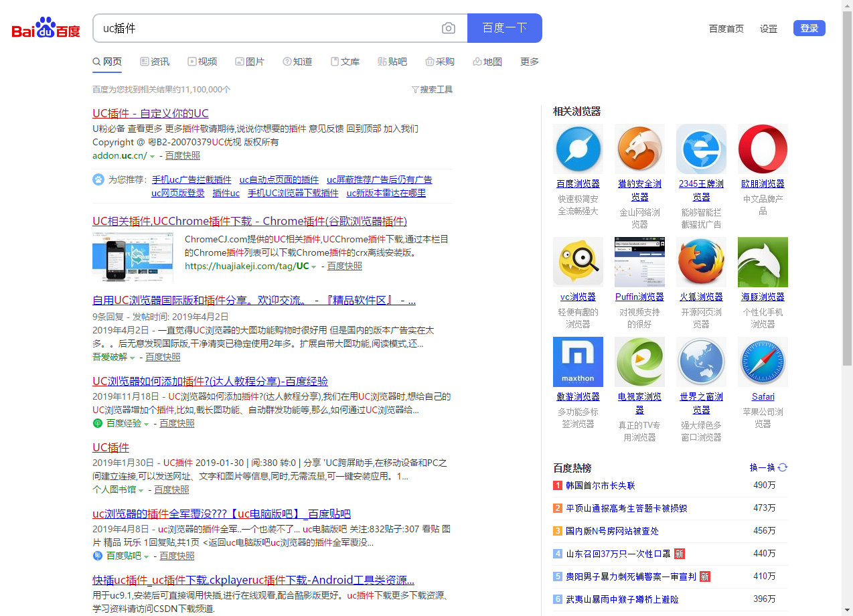This screenshot has width=853, height=616.
Task: Click suggestion uc屏蔽推荐广告后仍有广告
Action: (x=380, y=179)
